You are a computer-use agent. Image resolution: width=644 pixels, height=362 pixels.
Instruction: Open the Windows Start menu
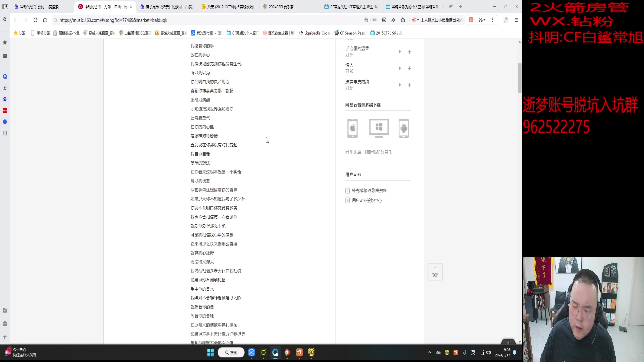tap(210, 352)
